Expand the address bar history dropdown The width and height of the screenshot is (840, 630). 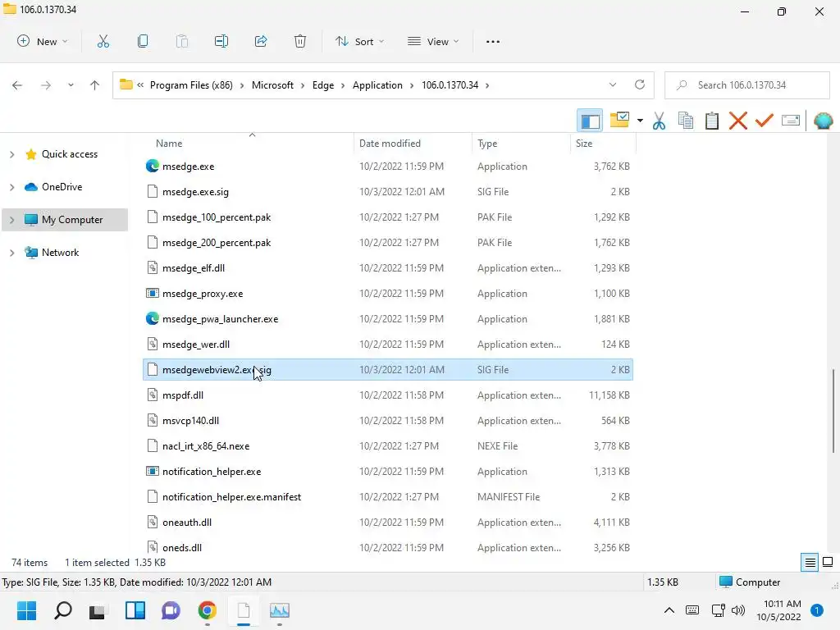click(x=613, y=84)
